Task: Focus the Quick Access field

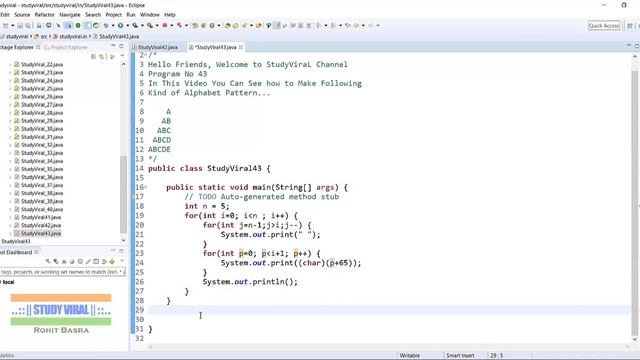Action: [x=604, y=25]
